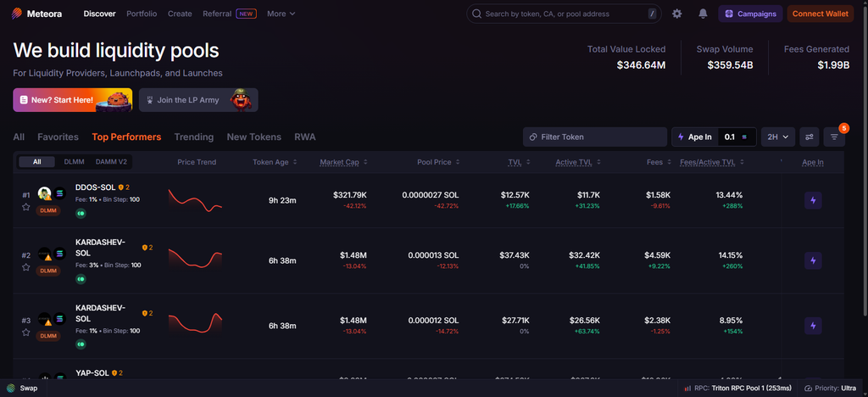Click the Meteora logo icon
This screenshot has height=397, width=868.
17,14
